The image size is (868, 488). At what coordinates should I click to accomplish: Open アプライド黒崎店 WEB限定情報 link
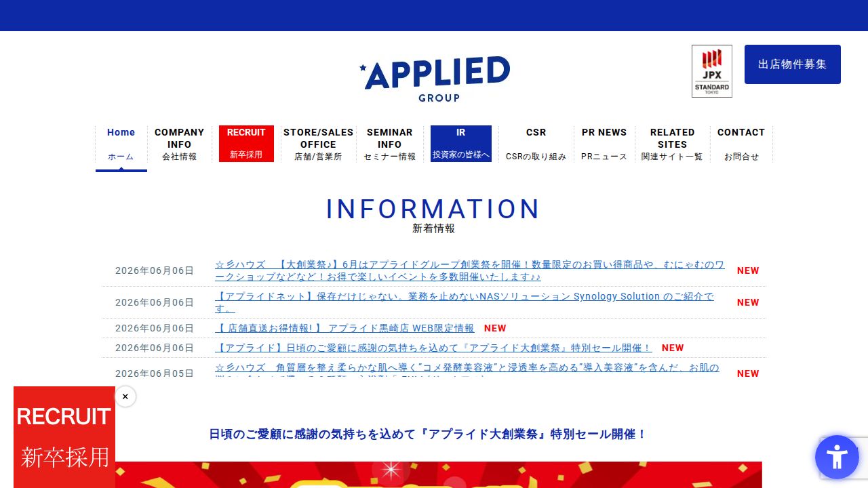(344, 328)
